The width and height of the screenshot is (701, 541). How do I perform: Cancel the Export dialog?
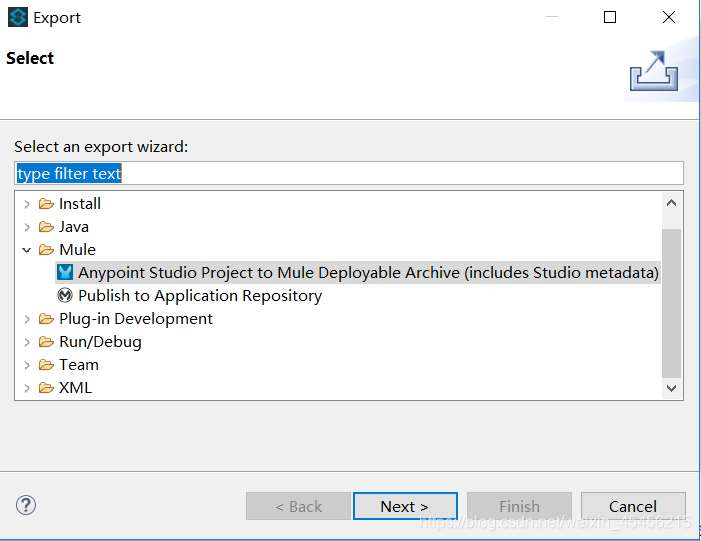click(633, 506)
